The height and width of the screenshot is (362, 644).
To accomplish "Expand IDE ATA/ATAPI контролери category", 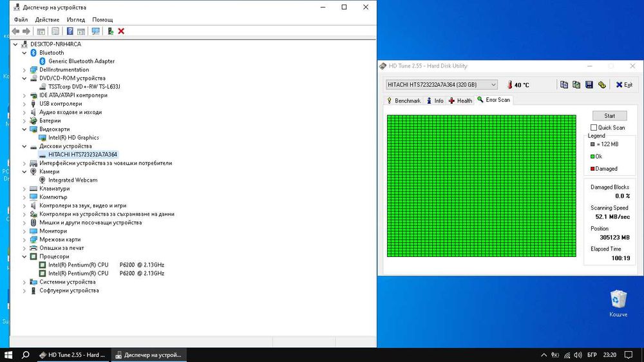I will pos(24,95).
